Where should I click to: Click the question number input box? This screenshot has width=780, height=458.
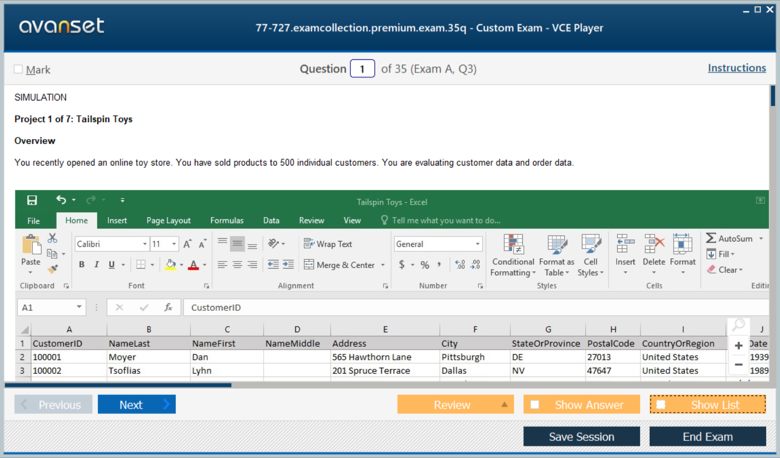pos(362,69)
